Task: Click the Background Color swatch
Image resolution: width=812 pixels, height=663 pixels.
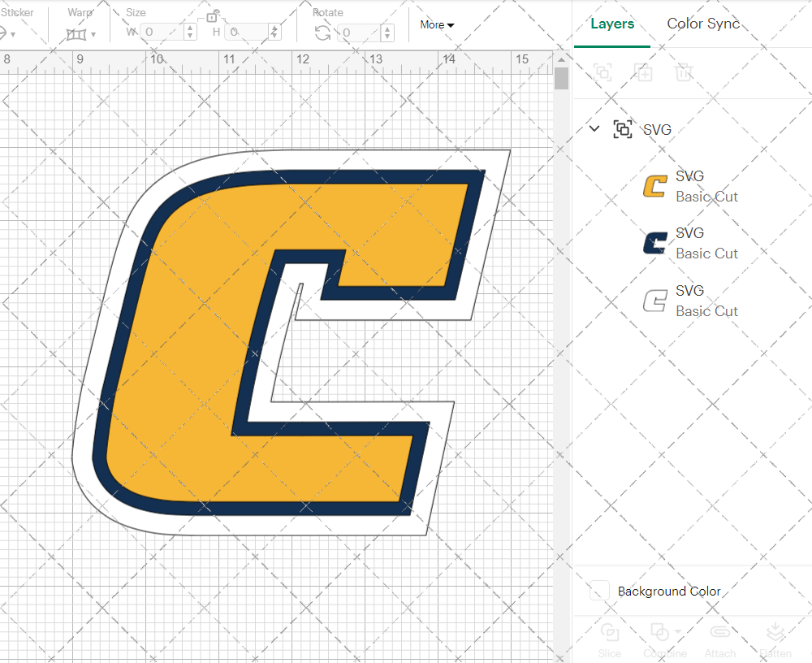Action: point(598,591)
